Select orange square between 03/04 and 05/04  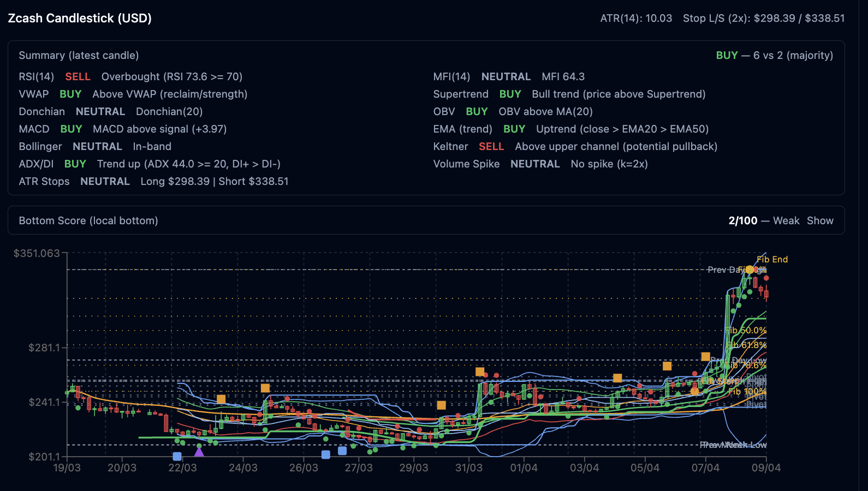point(617,378)
